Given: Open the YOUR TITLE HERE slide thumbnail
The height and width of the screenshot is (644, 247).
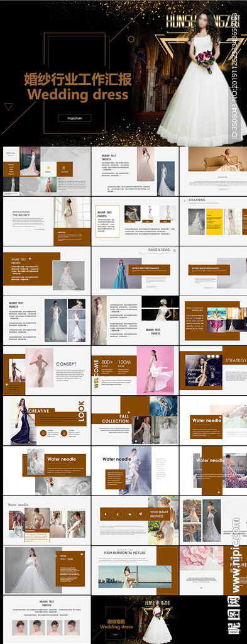Looking at the screenshot, I should coord(47,570).
